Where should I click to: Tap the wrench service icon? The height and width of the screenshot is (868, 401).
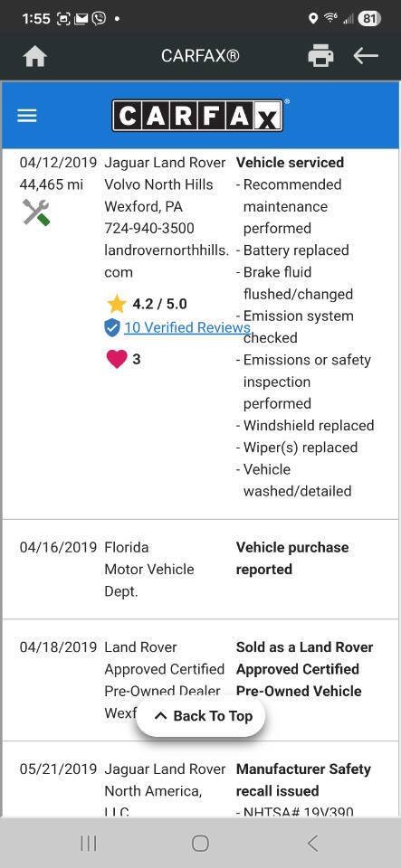pos(36,212)
